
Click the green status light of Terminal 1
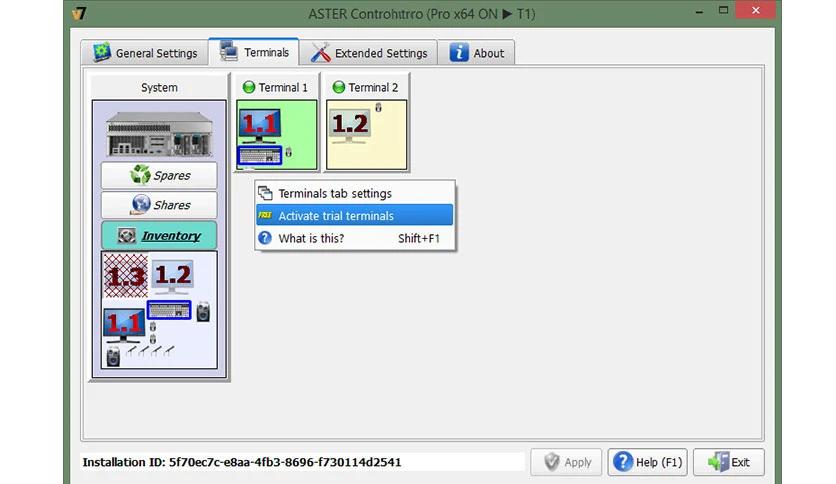click(248, 87)
